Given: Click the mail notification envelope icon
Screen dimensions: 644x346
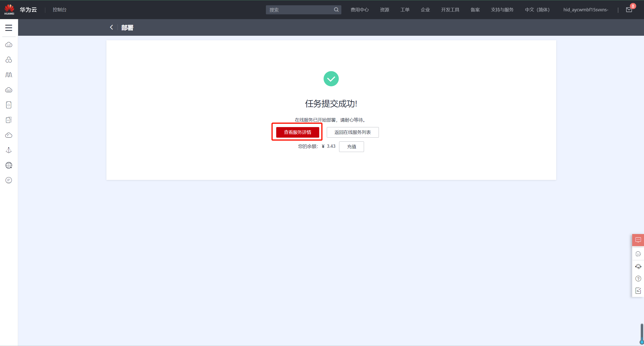Looking at the screenshot, I should (629, 10).
